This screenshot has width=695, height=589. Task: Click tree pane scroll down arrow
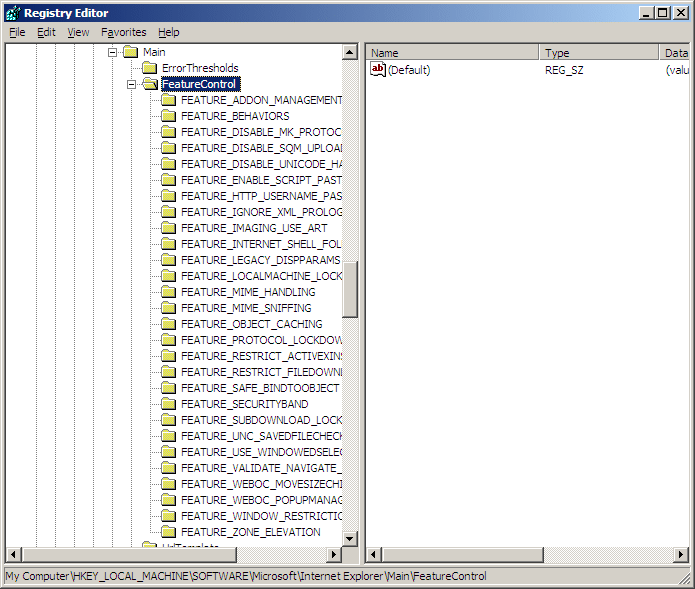tap(350, 538)
